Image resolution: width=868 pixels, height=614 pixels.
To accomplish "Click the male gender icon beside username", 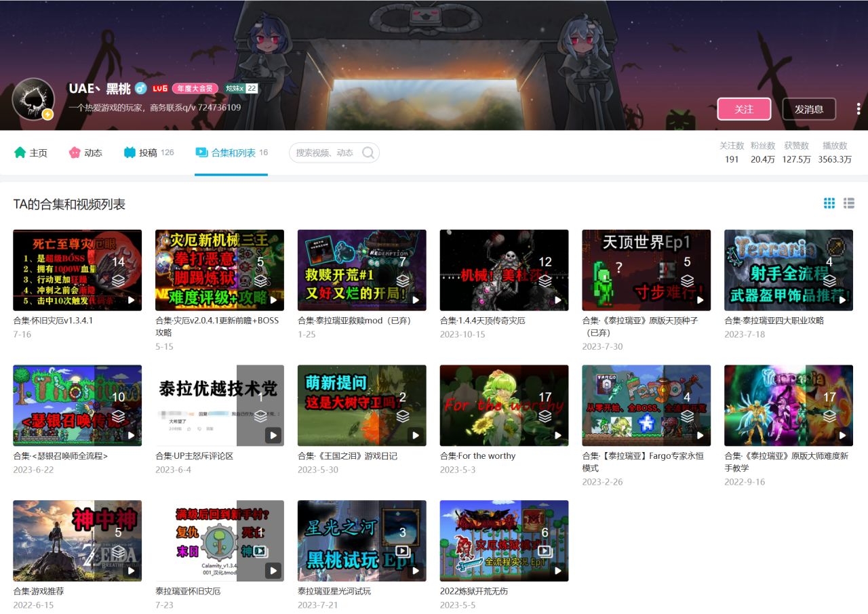I will pyautogui.click(x=141, y=89).
